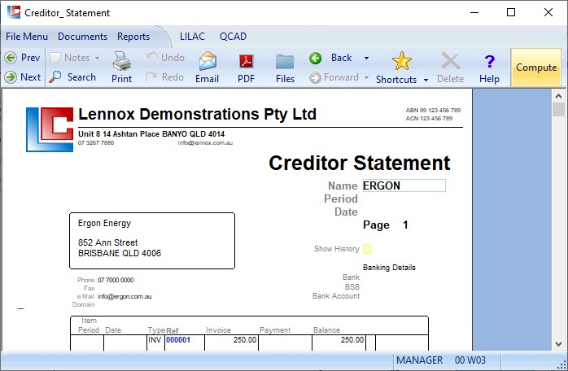Click the Redo arrow icon
This screenshot has height=371, width=568.
click(151, 76)
